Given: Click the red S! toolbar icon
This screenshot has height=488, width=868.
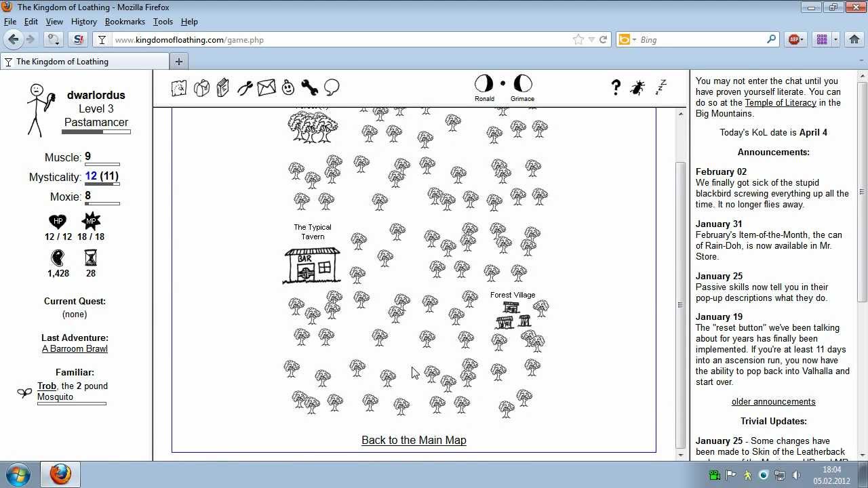Looking at the screenshot, I should 79,39.
